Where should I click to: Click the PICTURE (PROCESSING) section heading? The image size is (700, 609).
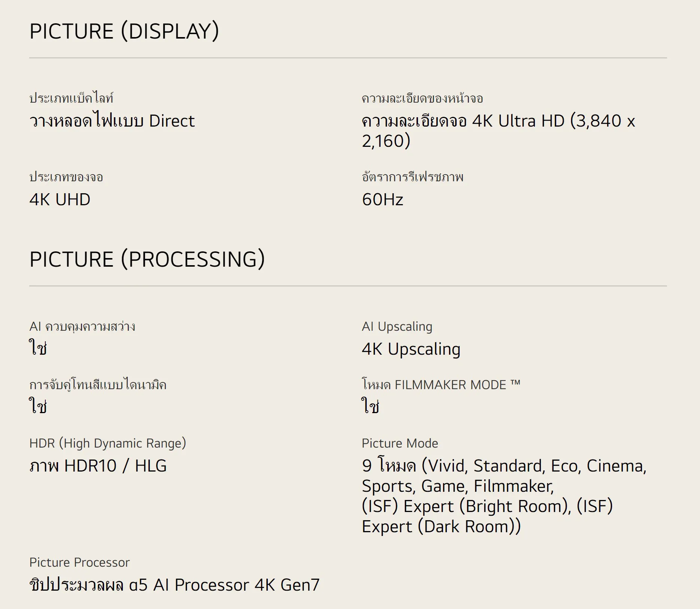pos(147,259)
